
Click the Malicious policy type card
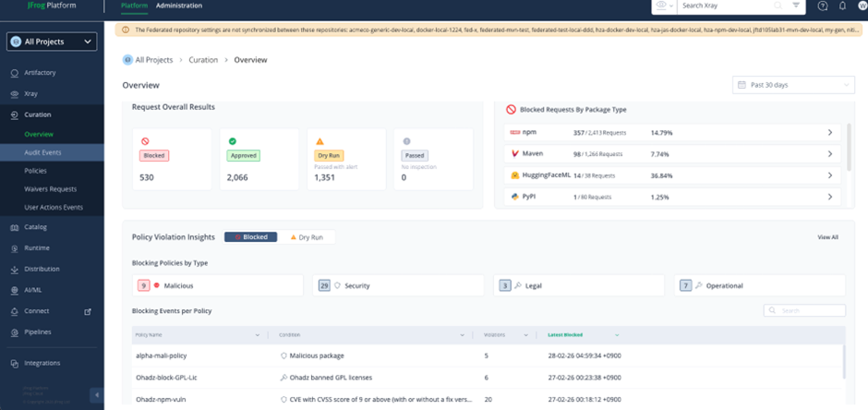point(218,286)
